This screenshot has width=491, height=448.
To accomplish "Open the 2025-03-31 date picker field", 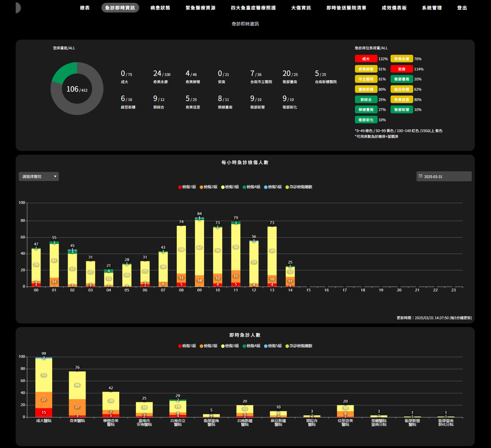I will 444,176.
